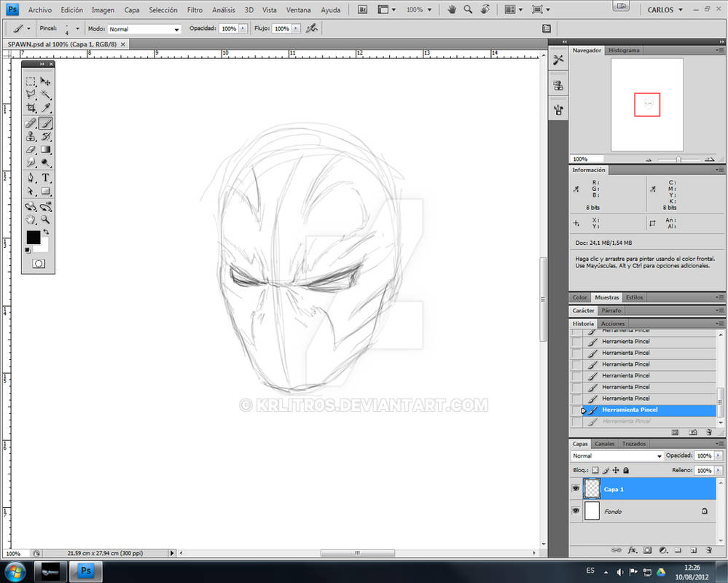Select the Crop tool

[x=32, y=107]
